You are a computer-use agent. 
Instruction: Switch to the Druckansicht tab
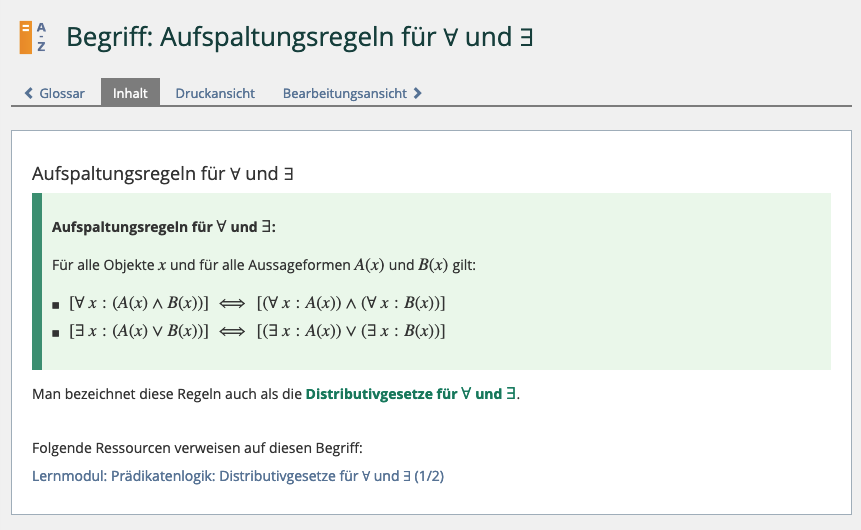click(x=215, y=93)
